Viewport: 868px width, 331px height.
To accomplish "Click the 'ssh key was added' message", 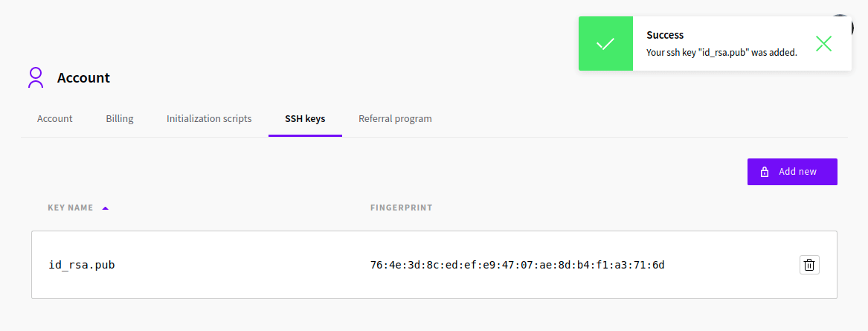I will 721,53.
